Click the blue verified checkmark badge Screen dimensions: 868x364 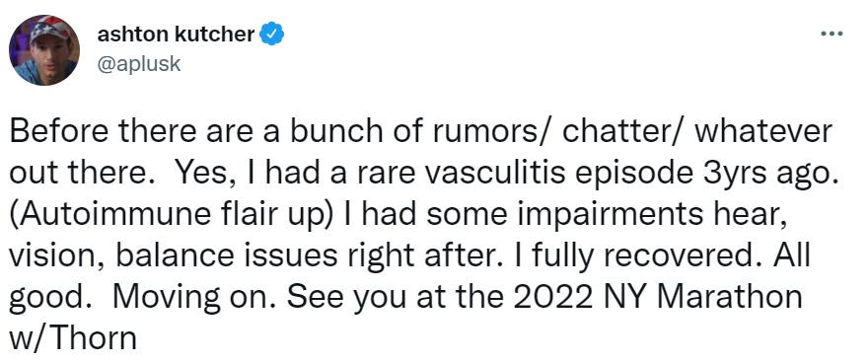(272, 35)
